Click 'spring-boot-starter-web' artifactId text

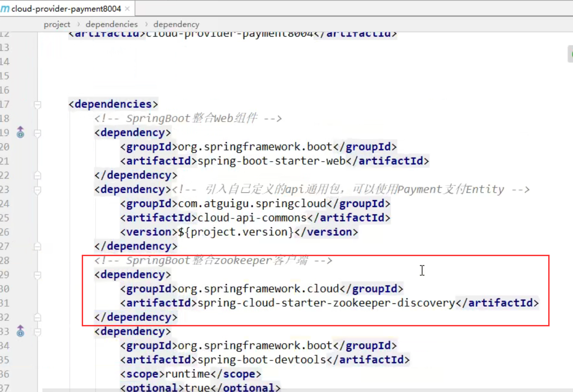coord(271,161)
